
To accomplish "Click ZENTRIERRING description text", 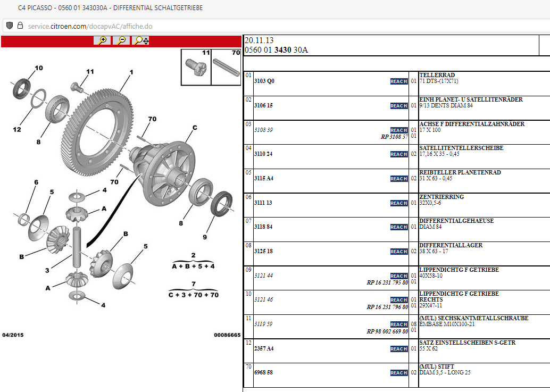I will click(x=441, y=197).
